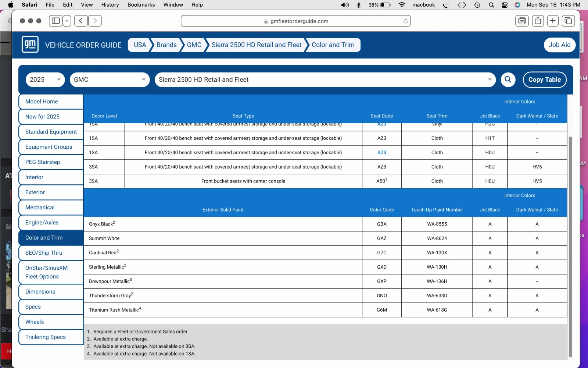Click Wi-Fi icon in menu bar
588x368 pixels.
point(402,5)
